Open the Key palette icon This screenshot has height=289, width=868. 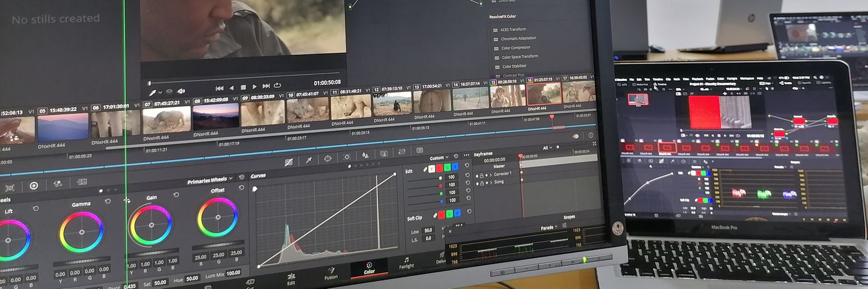tap(384, 154)
